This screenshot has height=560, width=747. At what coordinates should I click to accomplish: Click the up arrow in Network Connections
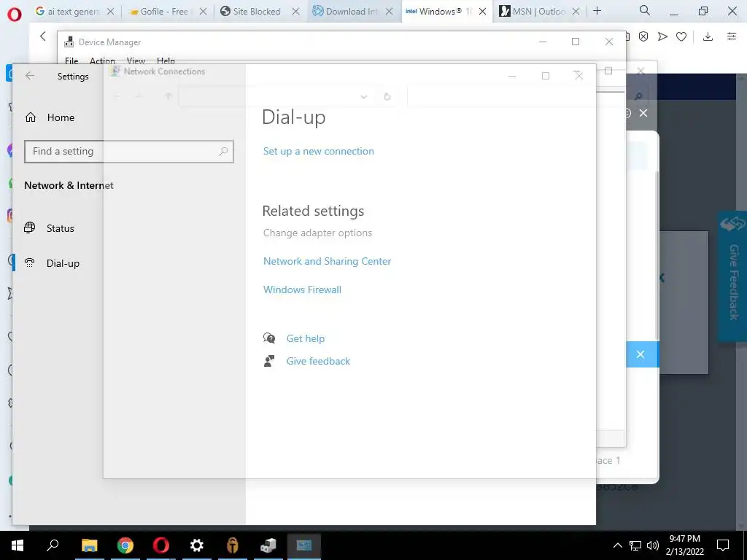(168, 97)
